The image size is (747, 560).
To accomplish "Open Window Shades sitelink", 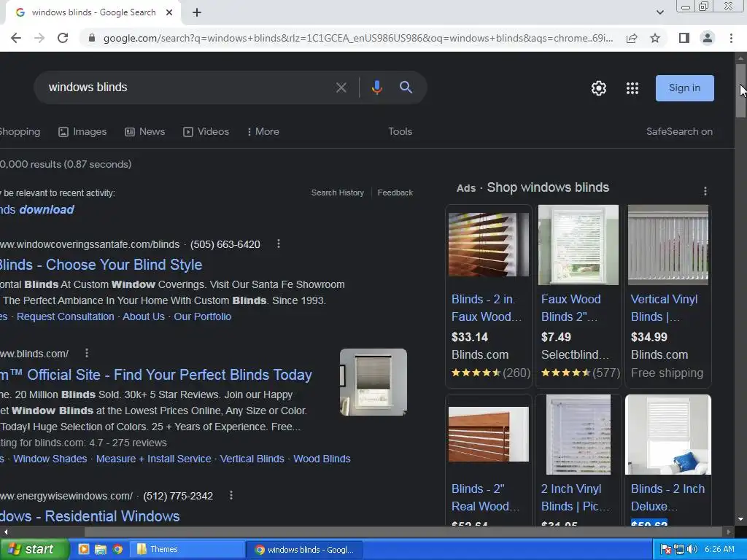I will pyautogui.click(x=50, y=459).
